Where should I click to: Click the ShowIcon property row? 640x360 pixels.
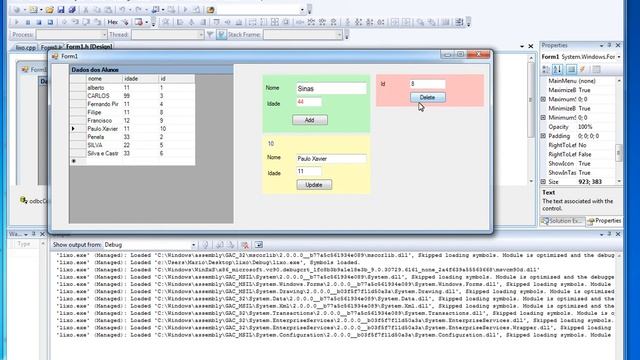(579, 164)
